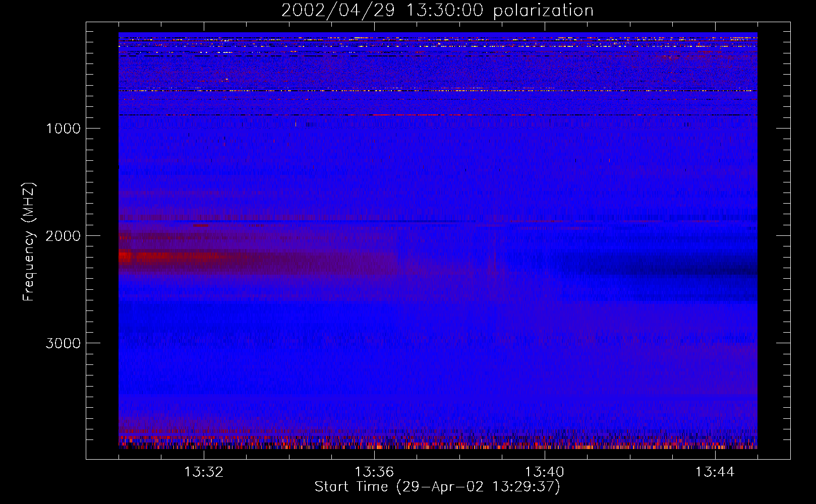
Task: Click the 13:32 time tick label
Action: coord(204,472)
